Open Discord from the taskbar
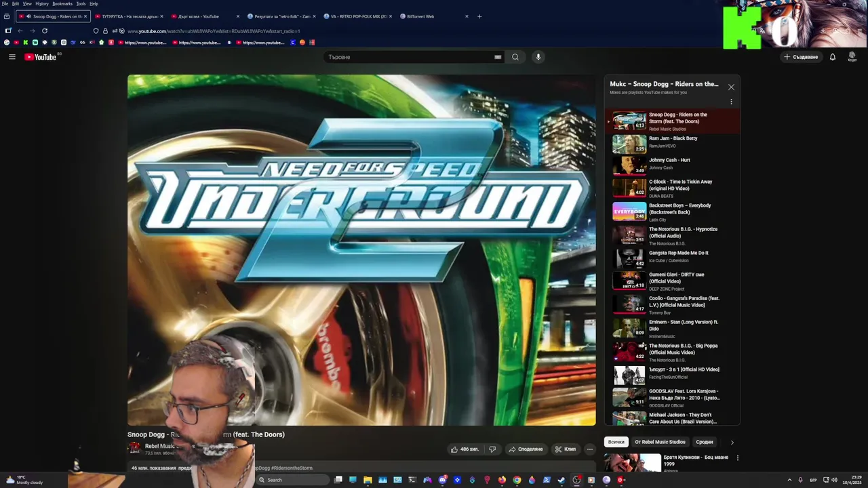The width and height of the screenshot is (868, 488). [x=442, y=480]
